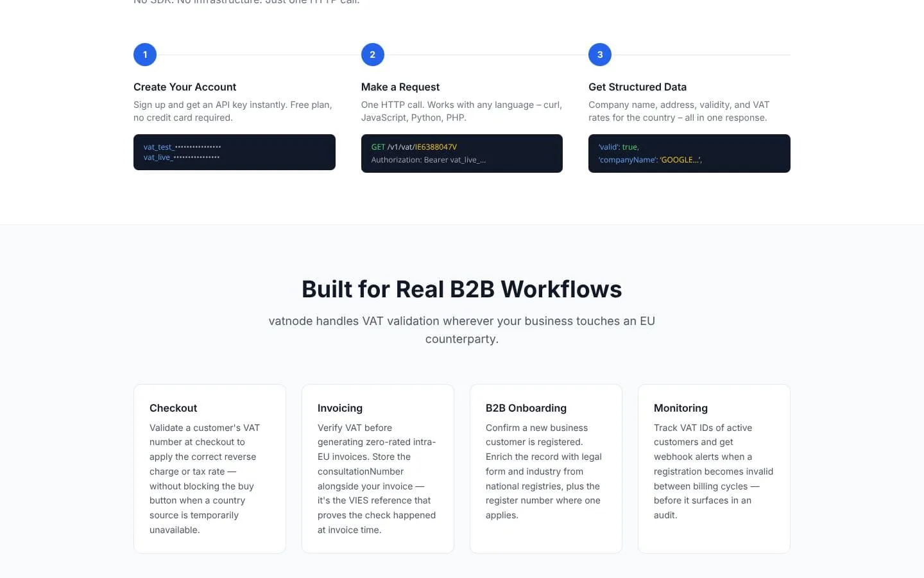
Task: Click the "Built for Real B2B Workflows" heading
Action: point(462,289)
